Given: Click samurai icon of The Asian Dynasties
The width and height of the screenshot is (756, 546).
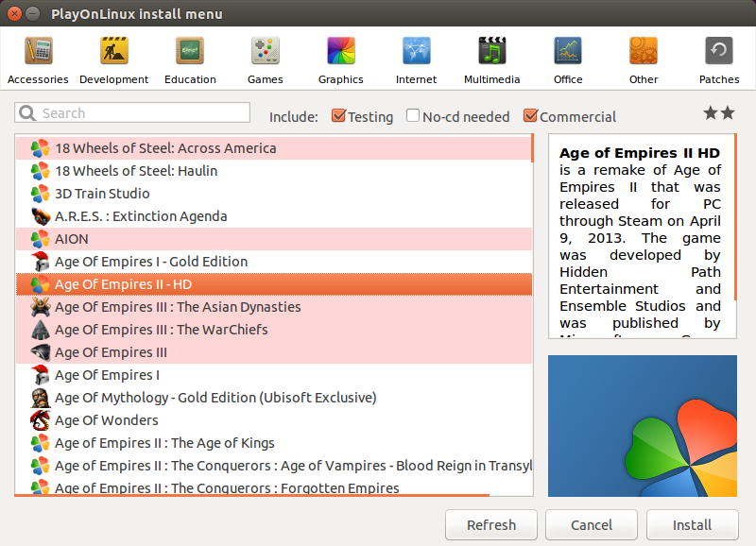Looking at the screenshot, I should coord(40,307).
